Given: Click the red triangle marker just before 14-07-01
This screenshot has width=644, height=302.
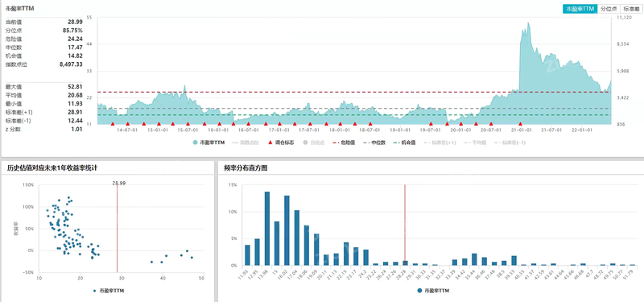Looking at the screenshot, I should [113, 123].
